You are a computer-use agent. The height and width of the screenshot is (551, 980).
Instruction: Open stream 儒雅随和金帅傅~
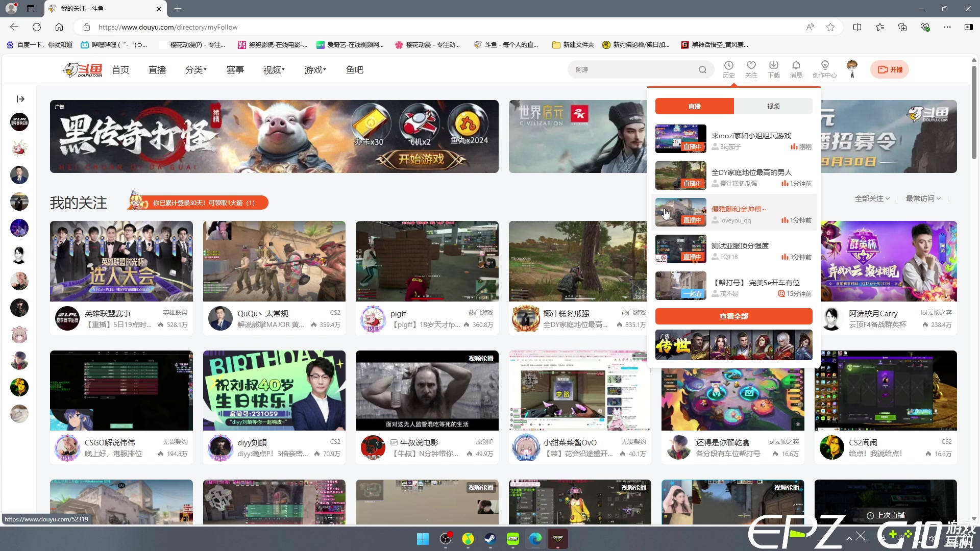coord(734,213)
